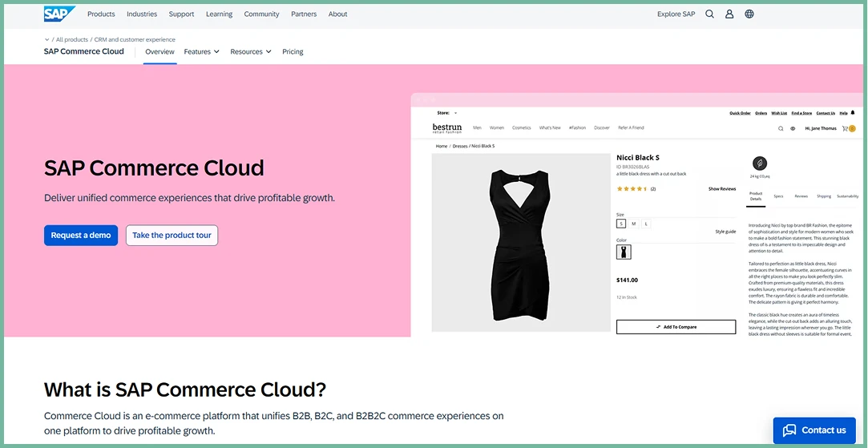Screen dimensions: 868x448
Task: Switch to the Specs tab
Action: click(x=778, y=196)
